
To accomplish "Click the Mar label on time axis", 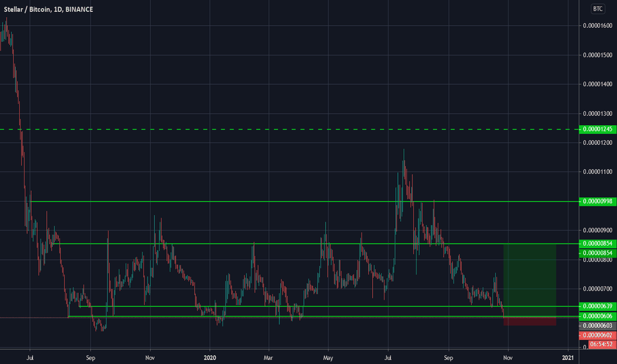I will (268, 357).
